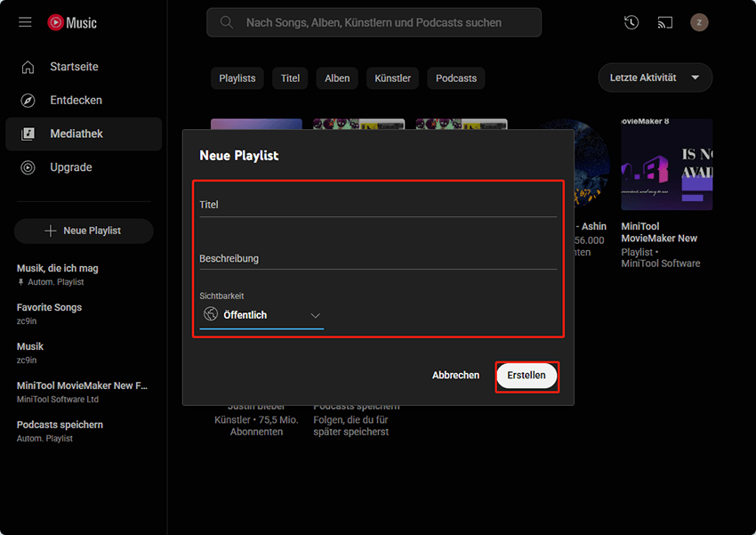The height and width of the screenshot is (535, 756).
Task: Filter library by Künstler chip
Action: click(x=392, y=78)
